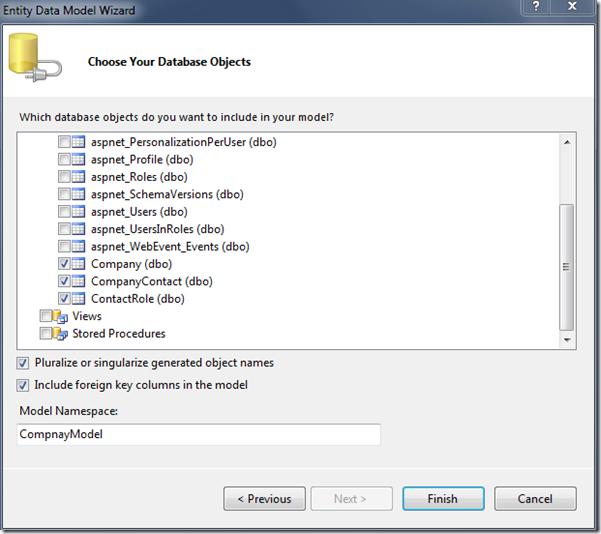Click the list scroll up arrow
The image size is (601, 534).
[567, 142]
